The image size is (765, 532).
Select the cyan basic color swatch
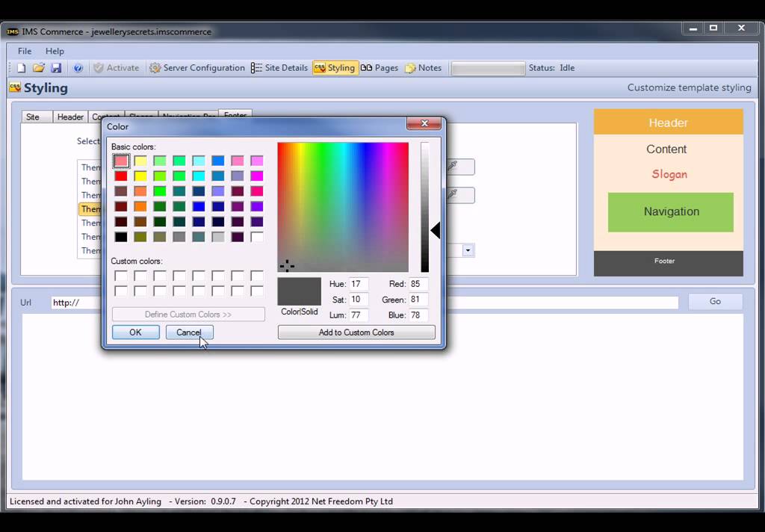199,176
